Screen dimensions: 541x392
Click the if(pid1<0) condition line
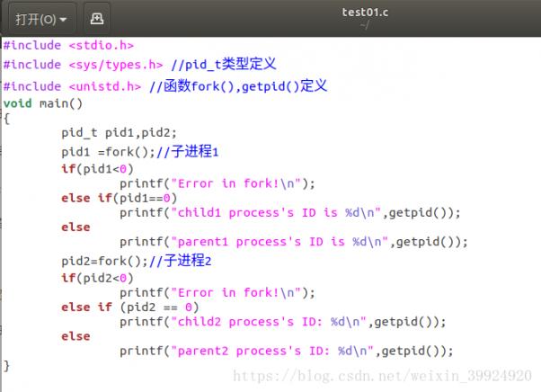97,169
